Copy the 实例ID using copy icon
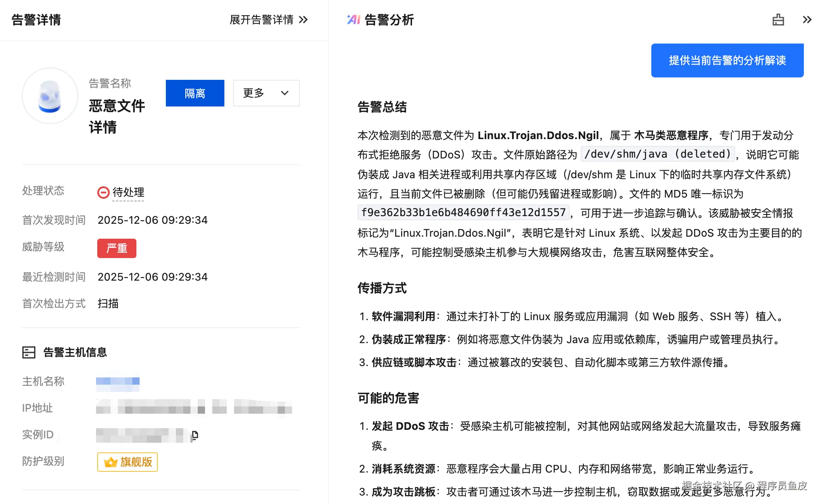The width and height of the screenshot is (820, 504). [195, 435]
